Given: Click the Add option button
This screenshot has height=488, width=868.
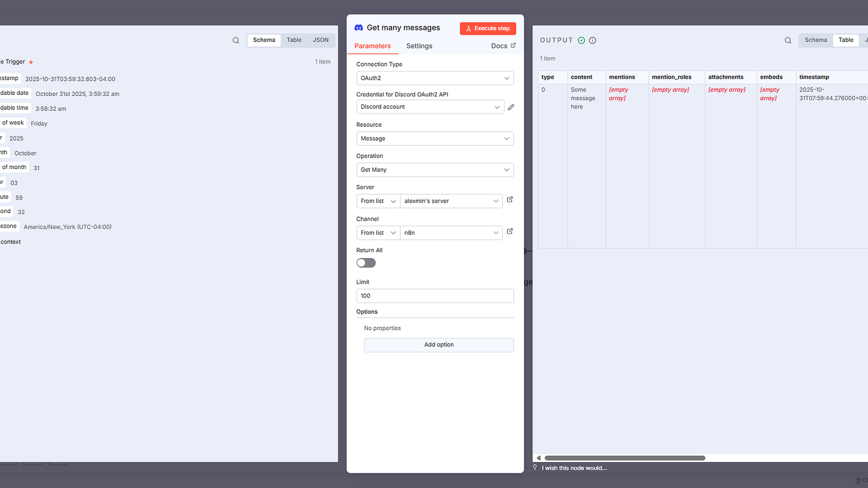Looking at the screenshot, I should 439,345.
